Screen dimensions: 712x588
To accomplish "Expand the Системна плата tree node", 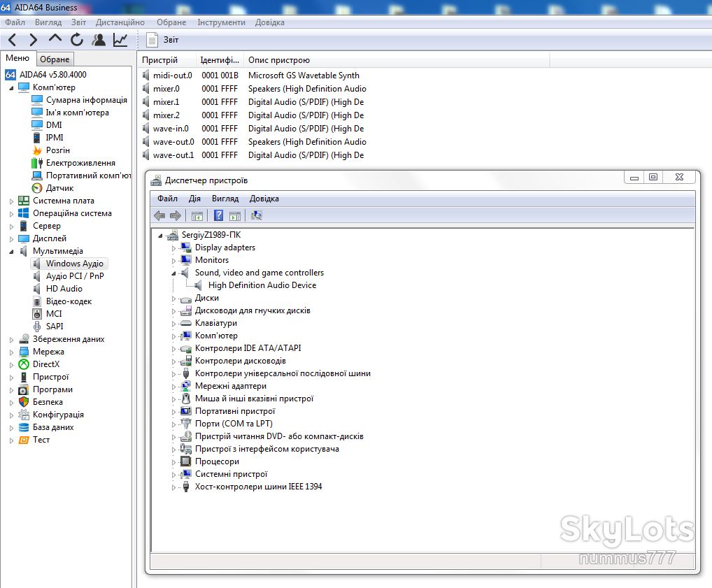I will tap(12, 201).
